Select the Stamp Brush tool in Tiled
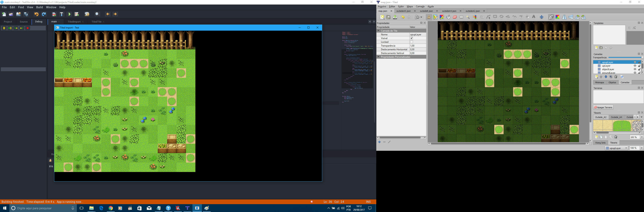 [429, 17]
